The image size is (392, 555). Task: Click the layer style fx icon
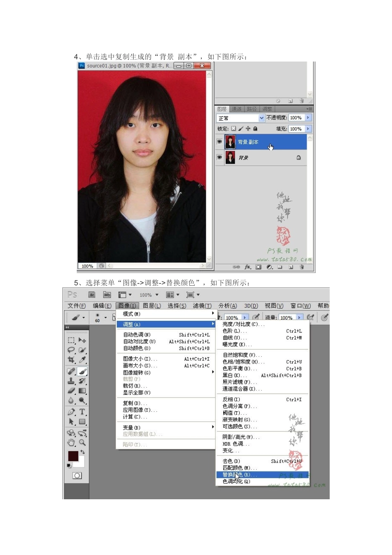(248, 267)
